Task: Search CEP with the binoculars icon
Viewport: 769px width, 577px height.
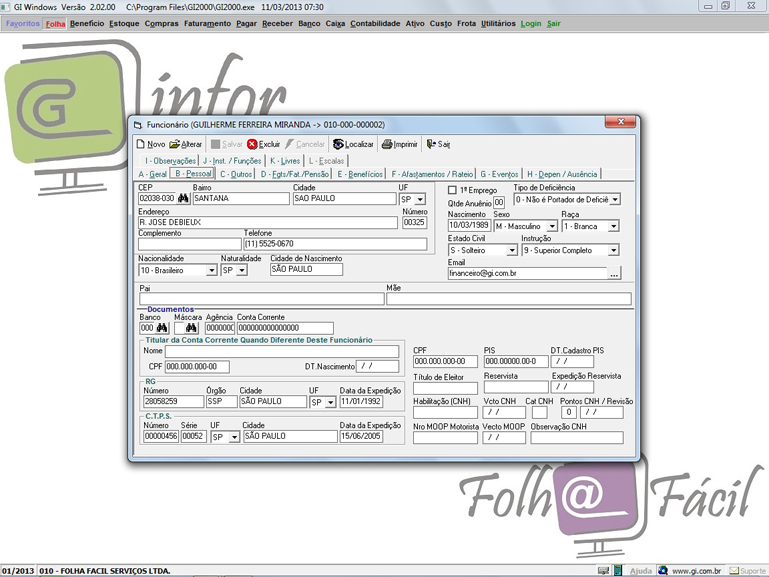Action: pyautogui.click(x=183, y=198)
